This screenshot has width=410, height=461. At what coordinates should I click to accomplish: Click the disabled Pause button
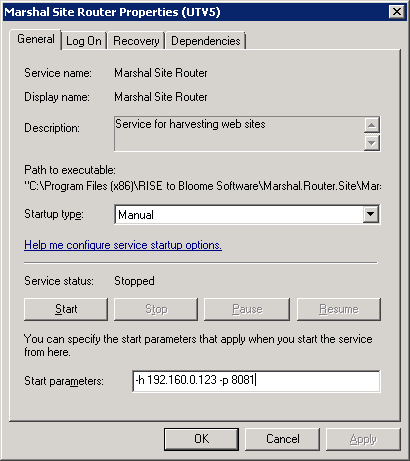point(247,309)
